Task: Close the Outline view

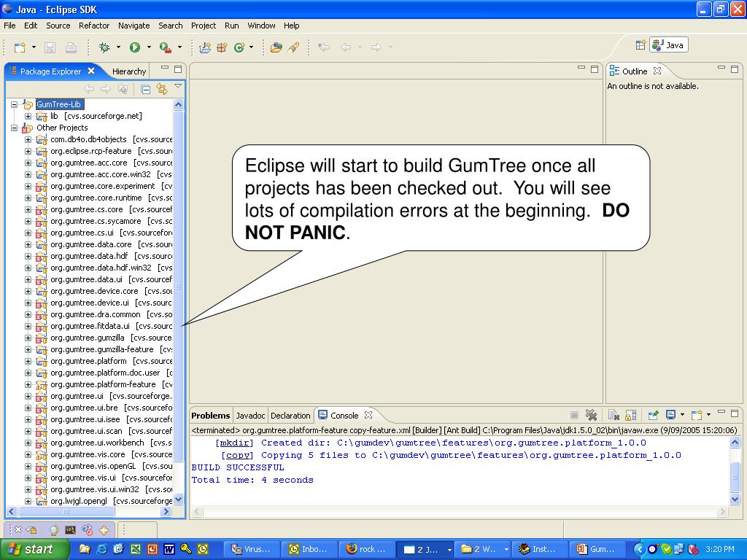Action: 657,71
